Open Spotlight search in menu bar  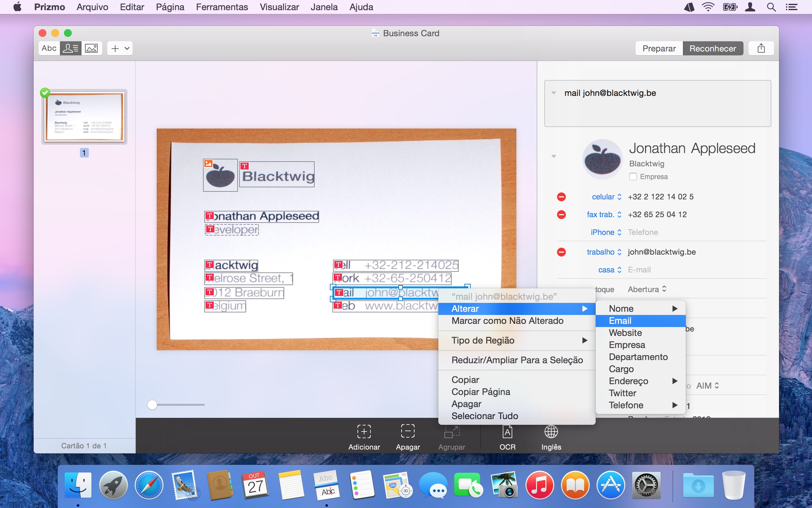point(771,7)
